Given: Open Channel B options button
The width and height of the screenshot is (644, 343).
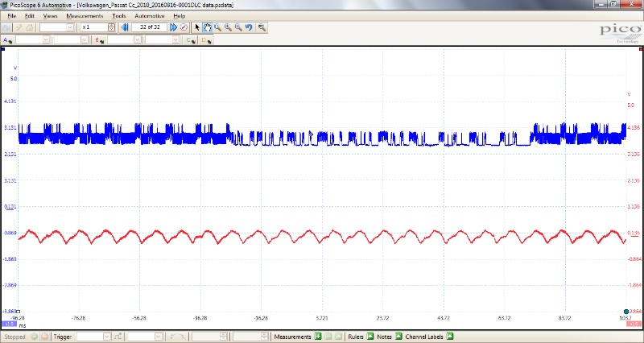Looking at the screenshot, I should tap(99, 40).
